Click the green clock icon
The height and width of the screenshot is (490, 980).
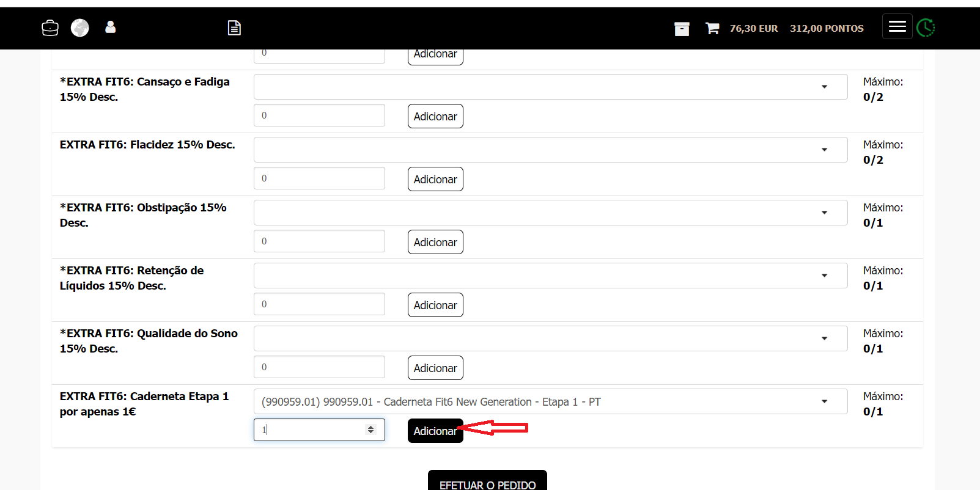(926, 28)
